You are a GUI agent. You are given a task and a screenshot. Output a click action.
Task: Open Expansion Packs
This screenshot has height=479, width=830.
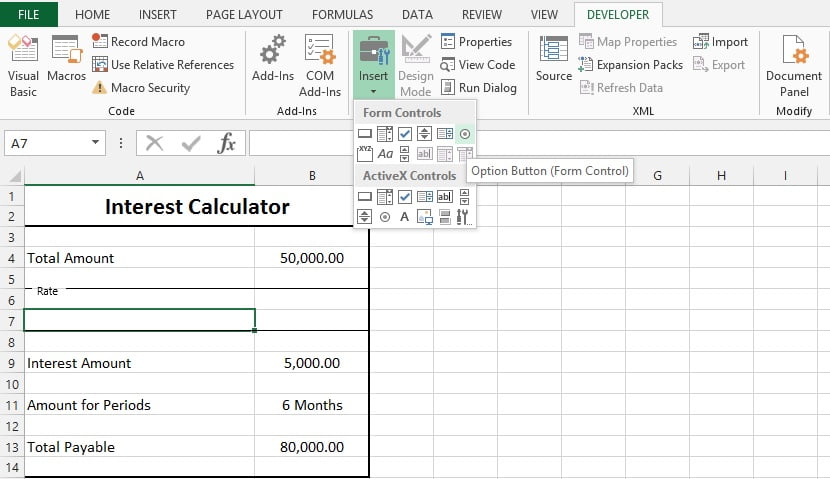click(631, 65)
